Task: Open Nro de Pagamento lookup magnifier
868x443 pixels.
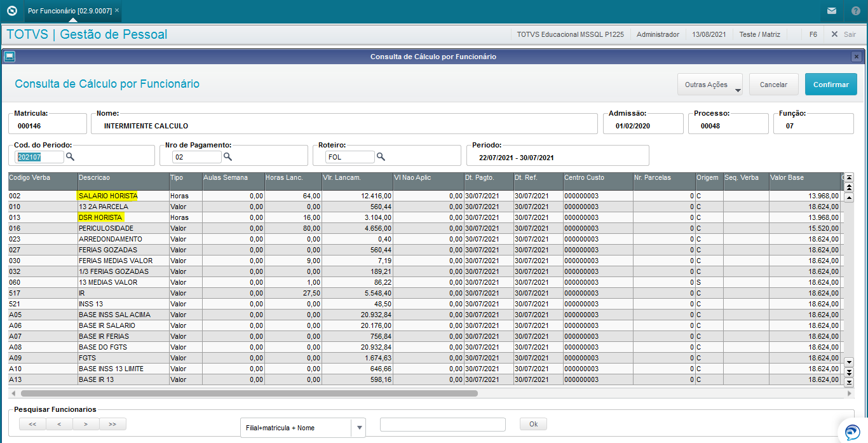Action: point(227,156)
